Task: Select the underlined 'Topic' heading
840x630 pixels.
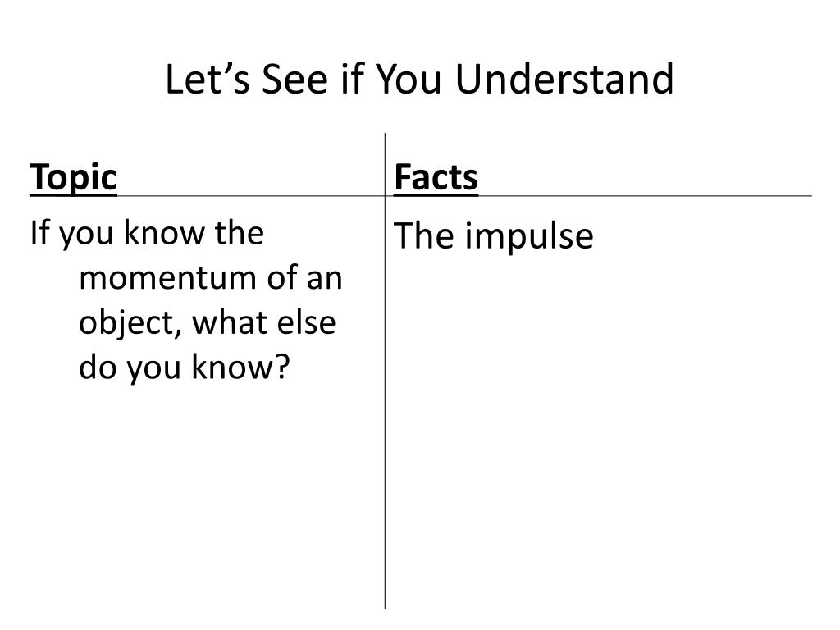Action: 73,178
